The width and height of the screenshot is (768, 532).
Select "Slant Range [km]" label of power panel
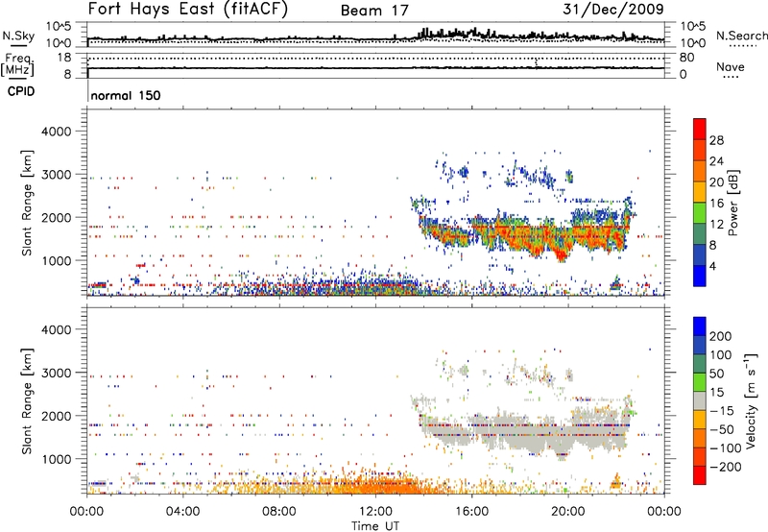point(27,203)
